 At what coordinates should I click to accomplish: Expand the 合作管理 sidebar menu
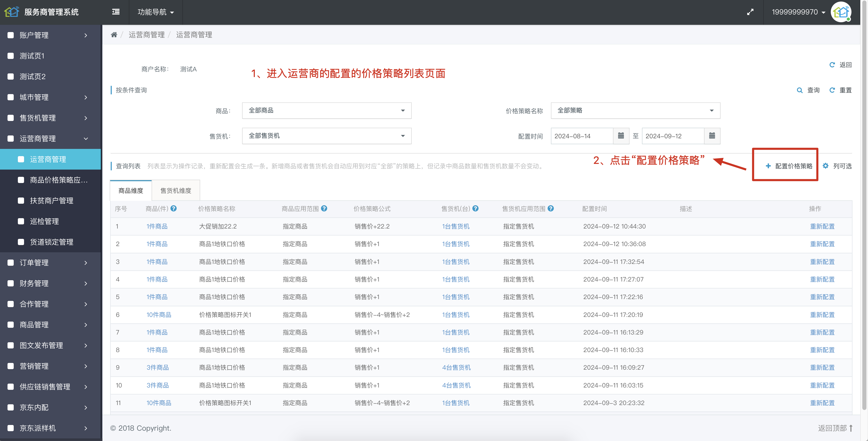click(50, 304)
